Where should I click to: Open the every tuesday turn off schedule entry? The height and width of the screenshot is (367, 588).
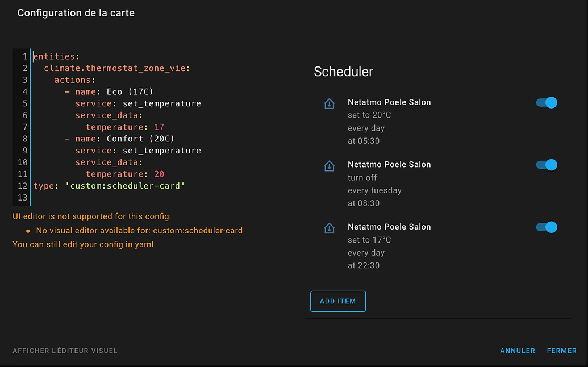tap(389, 165)
